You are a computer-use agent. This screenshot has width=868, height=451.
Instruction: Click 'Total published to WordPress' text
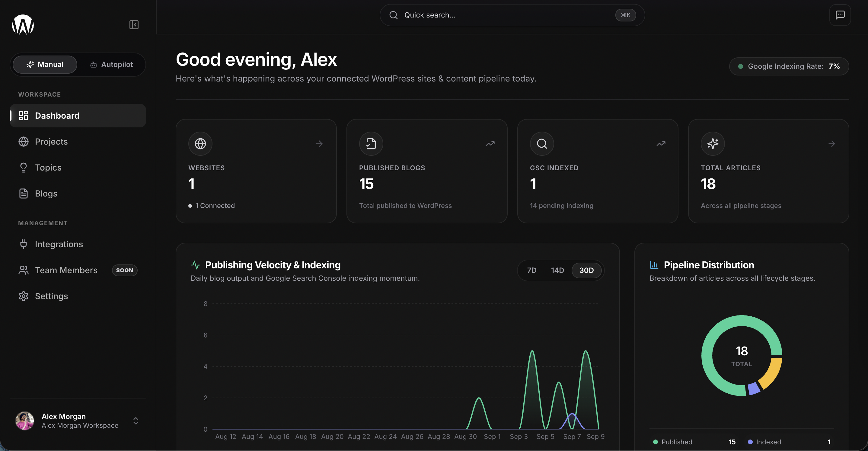[x=405, y=206]
